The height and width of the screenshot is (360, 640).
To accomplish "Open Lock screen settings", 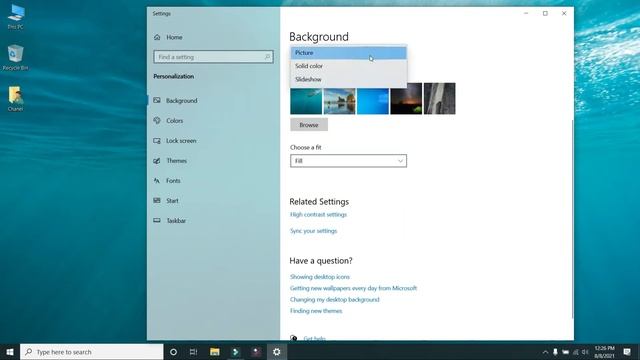I will click(x=181, y=140).
